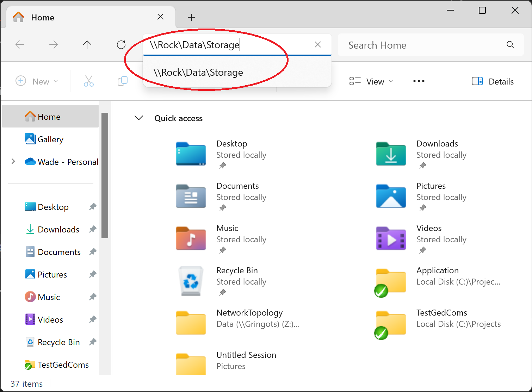Click the Cut scissors icon
Screen dimensions: 532x392
pyautogui.click(x=89, y=81)
